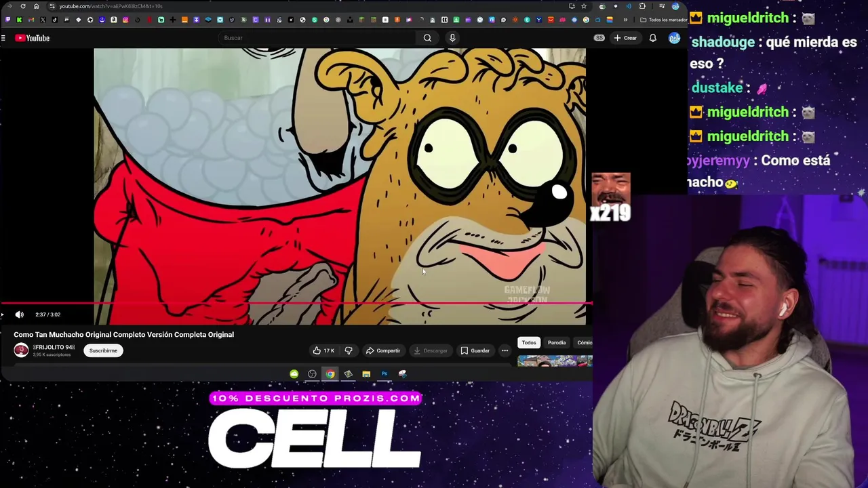Open the TikTok bookmark icon
This screenshot has width=868, height=488.
(x=55, y=20)
